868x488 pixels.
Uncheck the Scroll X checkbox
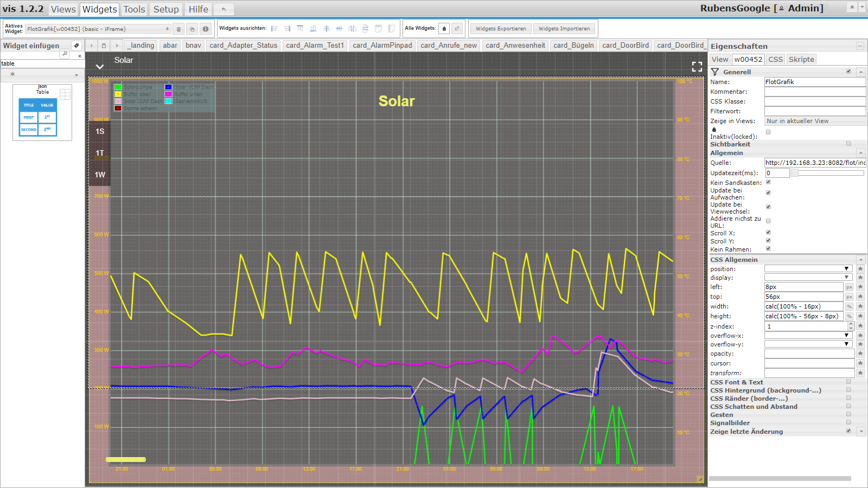click(768, 233)
